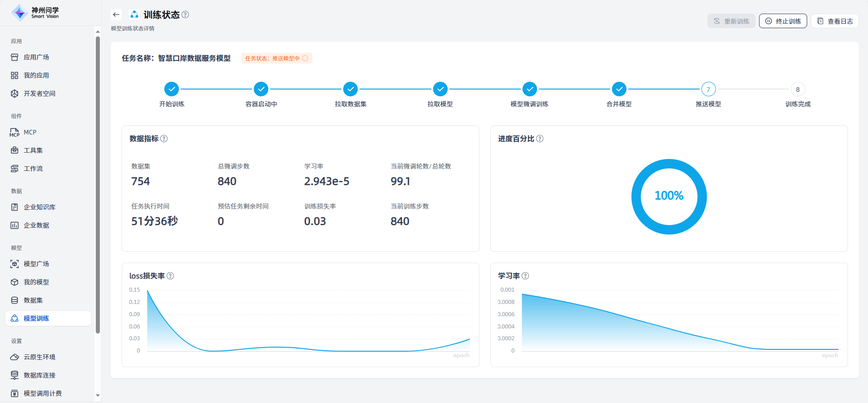Click the help icon beside loss损失率
Image resolution: width=868 pixels, height=403 pixels.
click(170, 276)
